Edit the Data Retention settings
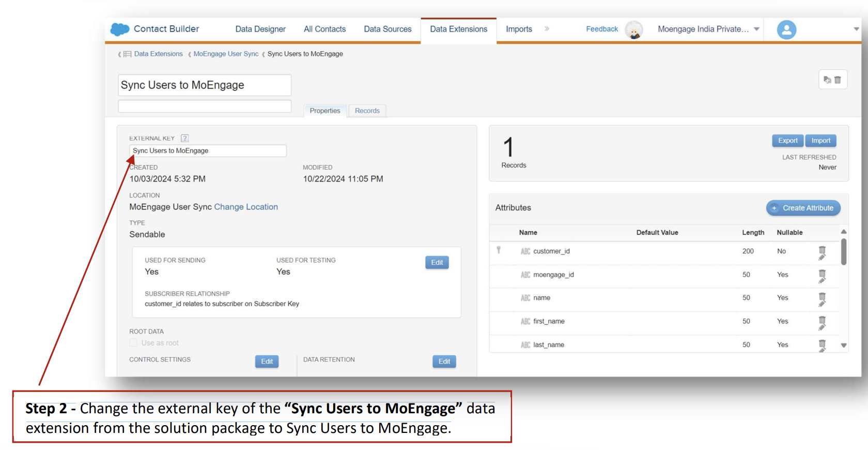 (444, 362)
